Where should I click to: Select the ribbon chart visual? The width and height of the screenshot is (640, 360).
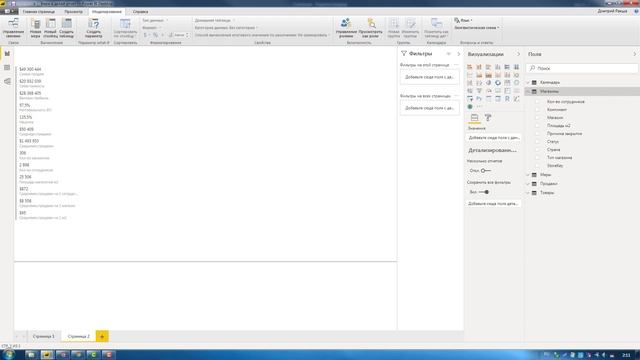point(516,75)
